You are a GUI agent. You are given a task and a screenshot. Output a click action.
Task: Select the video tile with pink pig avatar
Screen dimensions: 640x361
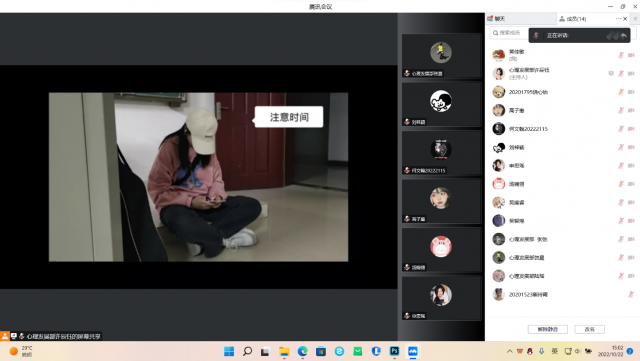click(x=441, y=250)
